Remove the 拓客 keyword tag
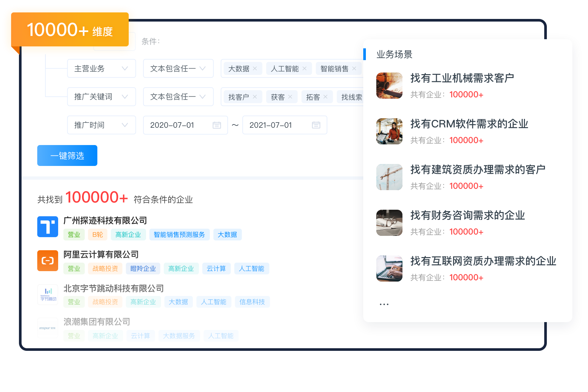 coord(325,97)
